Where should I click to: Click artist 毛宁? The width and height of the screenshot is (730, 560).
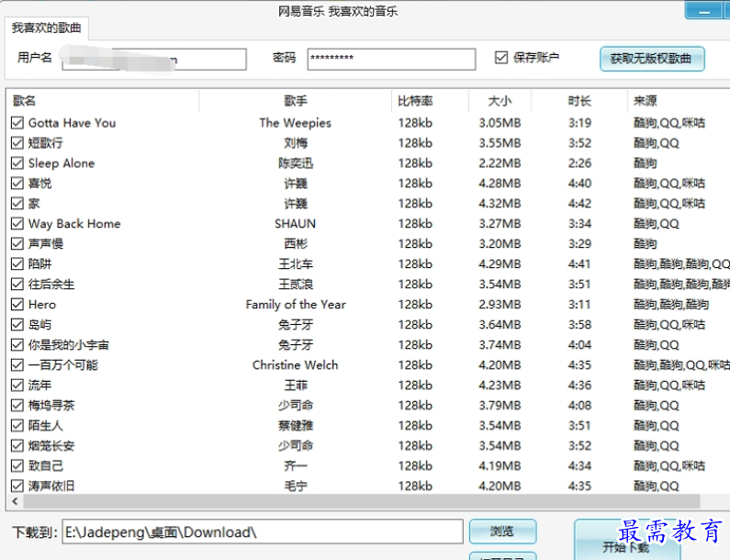[x=296, y=486]
